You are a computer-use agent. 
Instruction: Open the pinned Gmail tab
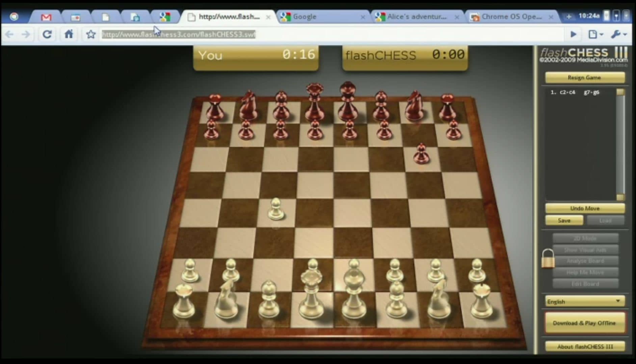point(46,17)
